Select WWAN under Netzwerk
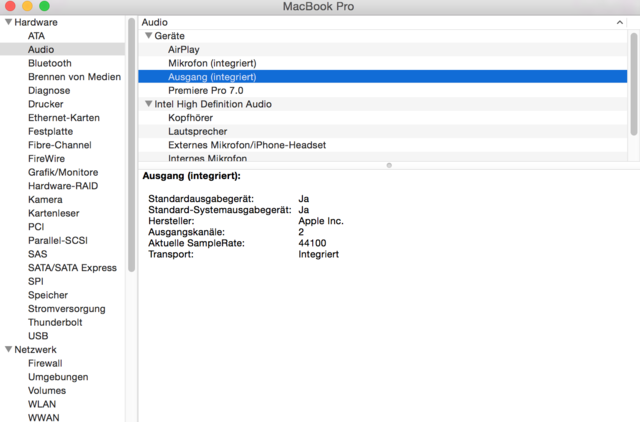The height and width of the screenshot is (422, 640). [43, 418]
